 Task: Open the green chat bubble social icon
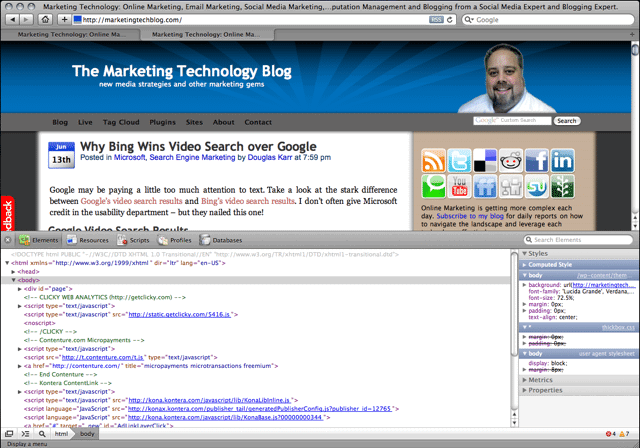pyautogui.click(x=433, y=186)
